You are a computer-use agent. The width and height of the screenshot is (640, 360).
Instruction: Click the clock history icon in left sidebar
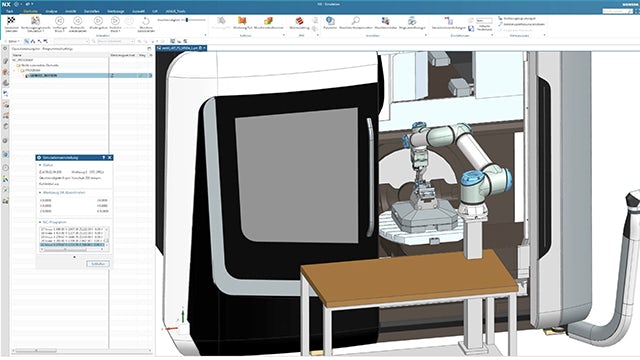coord(5,168)
